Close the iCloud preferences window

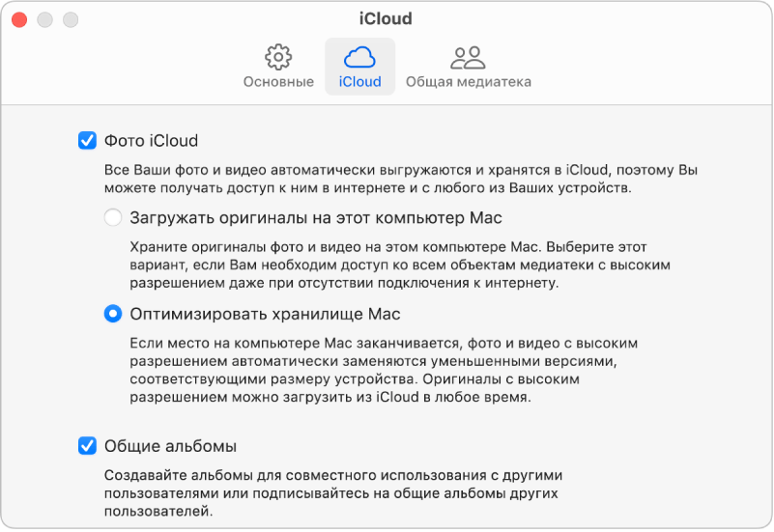coord(19,19)
